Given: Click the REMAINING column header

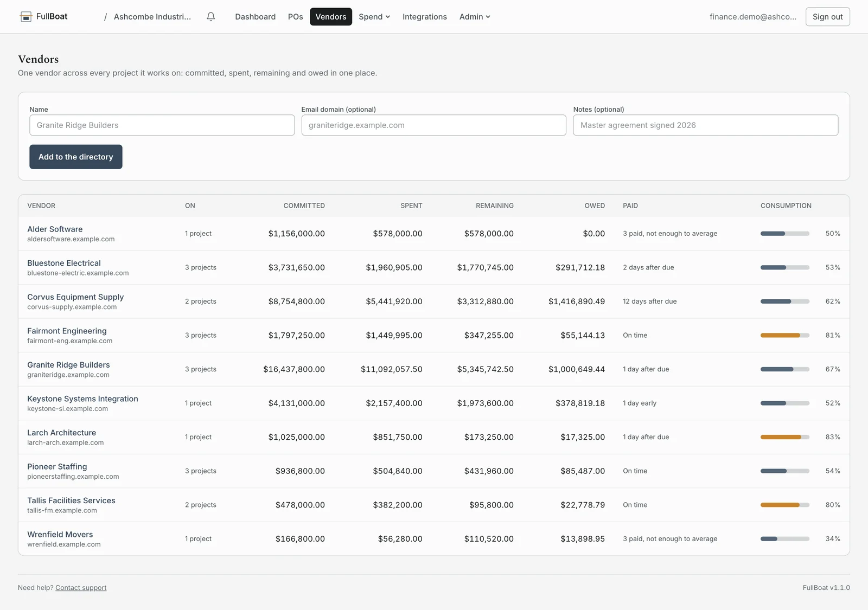Looking at the screenshot, I should pos(495,206).
